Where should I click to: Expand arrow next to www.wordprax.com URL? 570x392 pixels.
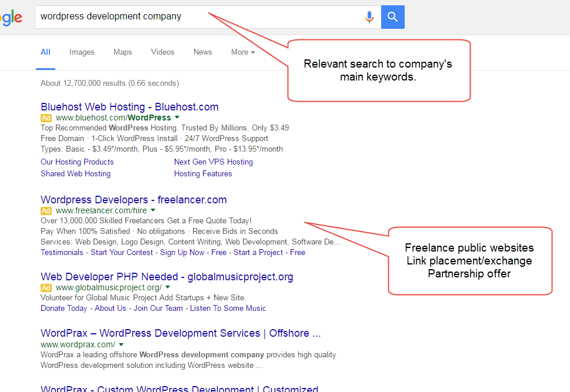click(x=121, y=344)
